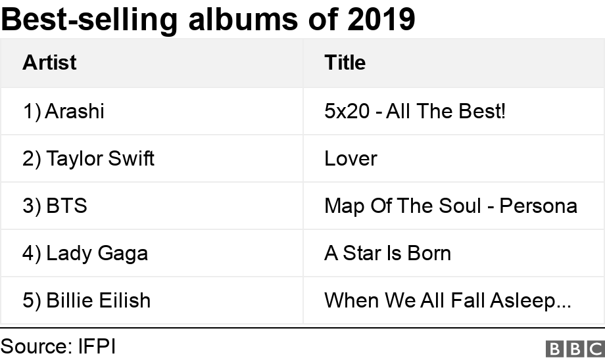Select the Title column header

pyautogui.click(x=345, y=62)
